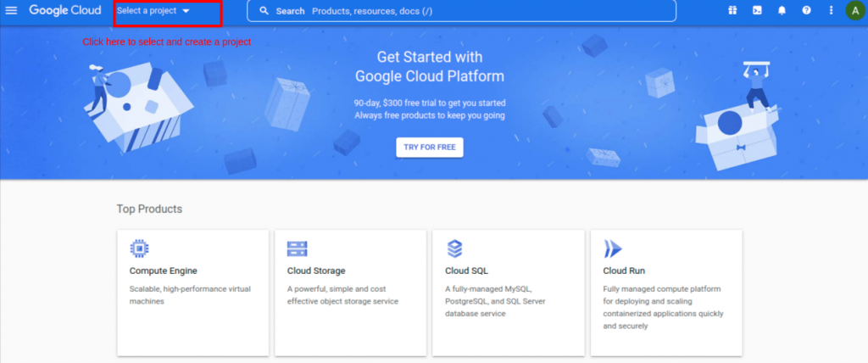Viewport: 868px width, 363px height.
Task: Open the account avatar 'A'
Action: pos(856,10)
